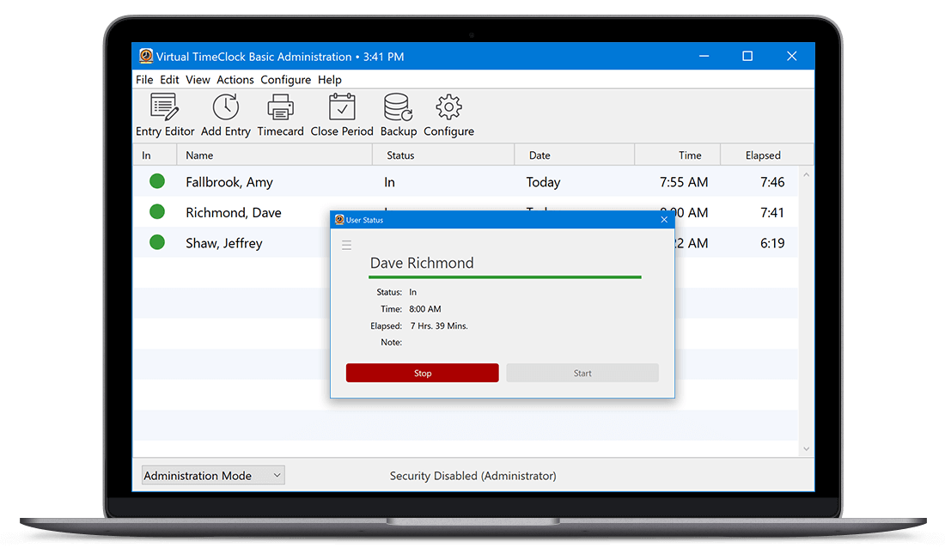Select the Fallbrook, Amy row name
The height and width of the screenshot is (560, 945).
pos(229,182)
